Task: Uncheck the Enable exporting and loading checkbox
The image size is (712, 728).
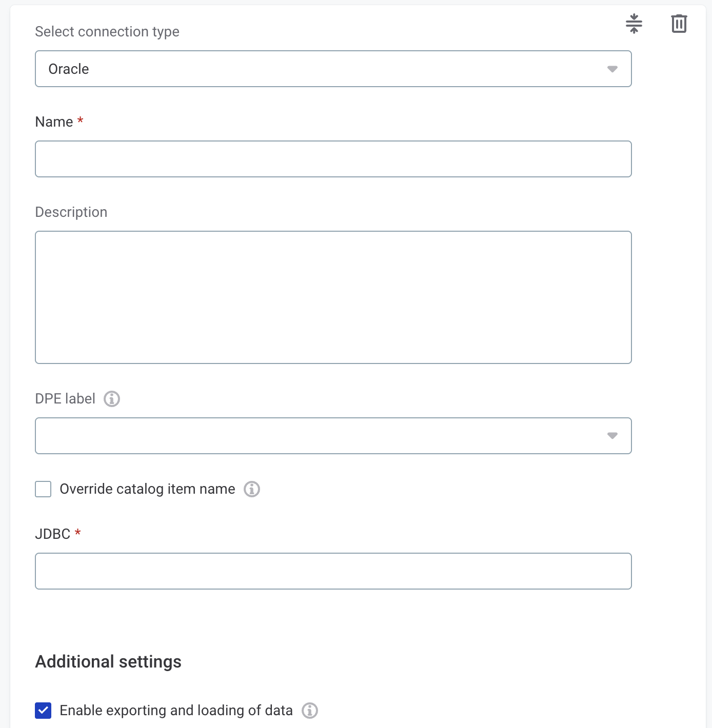Action: [43, 711]
